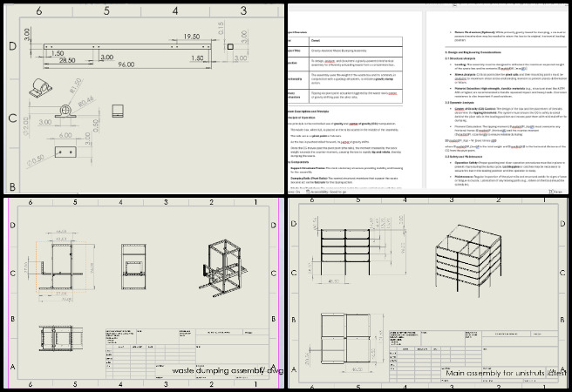Click the waste dumping assembly dwg title
The width and height of the screenshot is (572, 392).
point(228,370)
